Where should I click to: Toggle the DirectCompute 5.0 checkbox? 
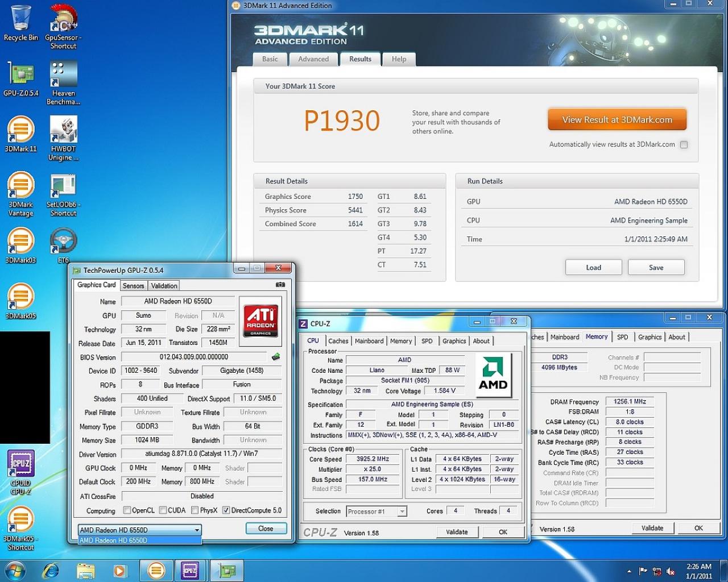point(226,510)
